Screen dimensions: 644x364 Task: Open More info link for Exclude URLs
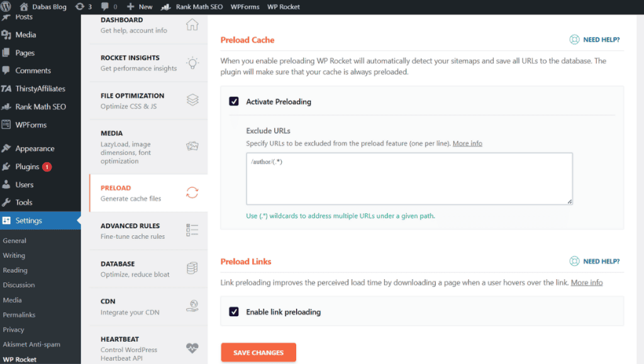point(467,143)
